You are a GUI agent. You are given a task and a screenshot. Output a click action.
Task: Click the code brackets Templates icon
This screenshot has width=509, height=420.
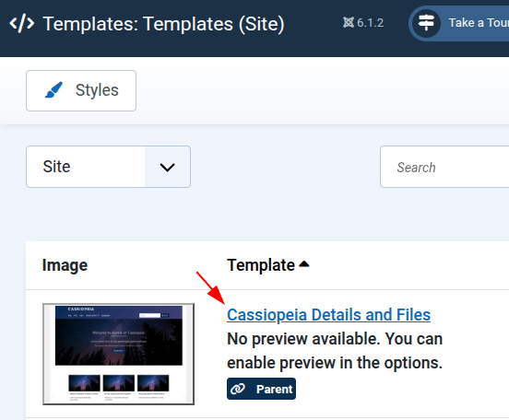coord(22,23)
